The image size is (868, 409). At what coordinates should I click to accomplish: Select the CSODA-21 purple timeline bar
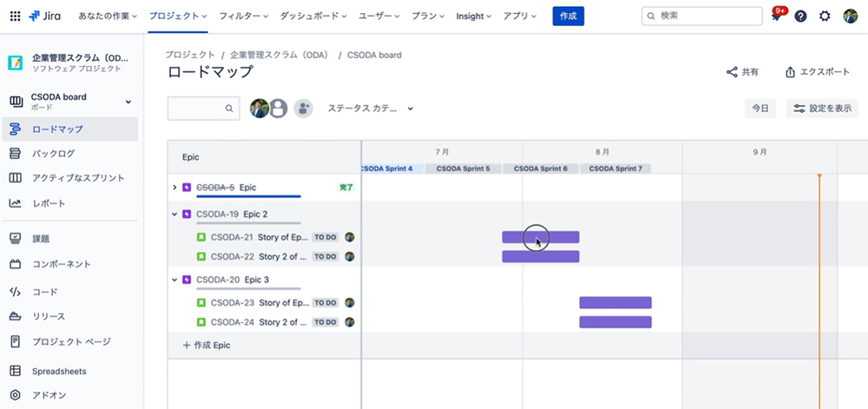(540, 237)
